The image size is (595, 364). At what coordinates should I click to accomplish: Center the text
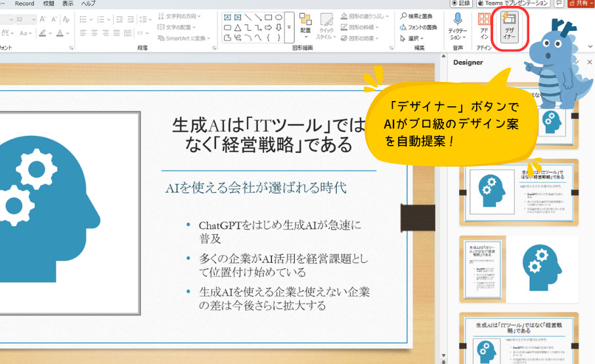[95, 33]
